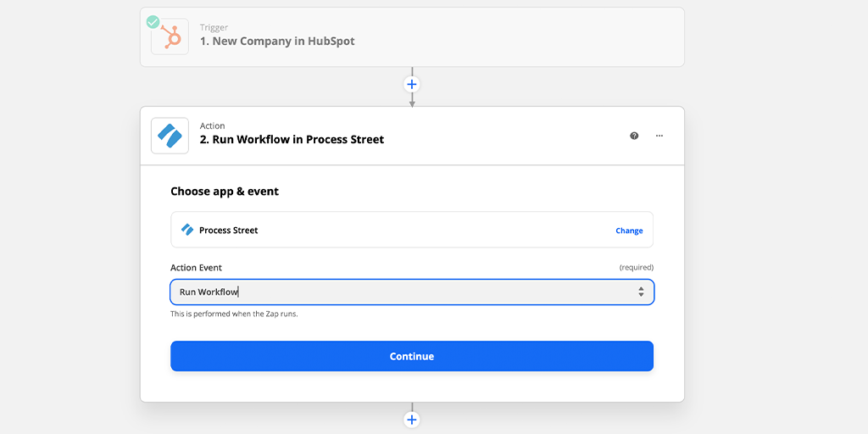This screenshot has width=868, height=434.
Task: Click the green checkmark on HubSpot trigger
Action: coord(153,22)
